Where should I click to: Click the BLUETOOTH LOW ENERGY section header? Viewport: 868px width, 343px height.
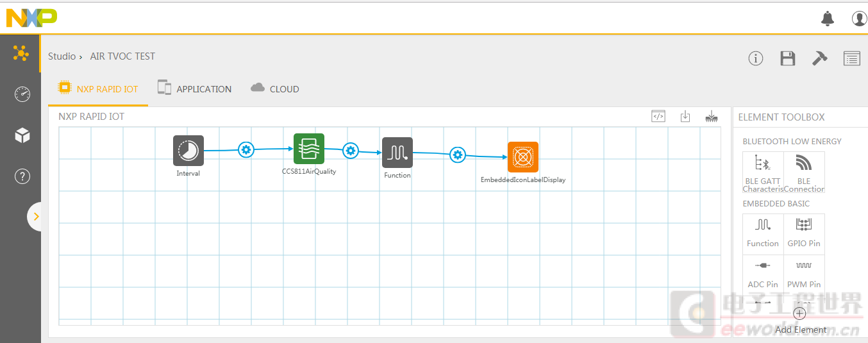pos(792,142)
